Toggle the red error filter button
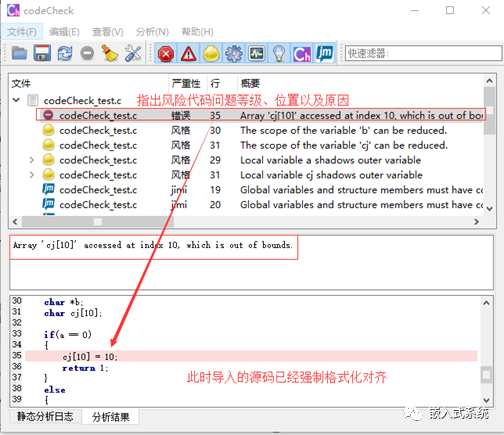This screenshot has width=504, height=435. point(166,53)
